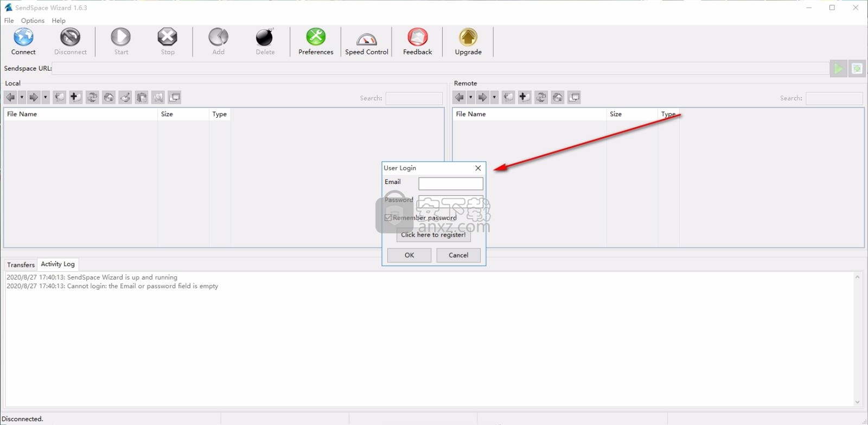Click the Upgrade icon
The height and width of the screenshot is (425, 868).
[x=468, y=37]
